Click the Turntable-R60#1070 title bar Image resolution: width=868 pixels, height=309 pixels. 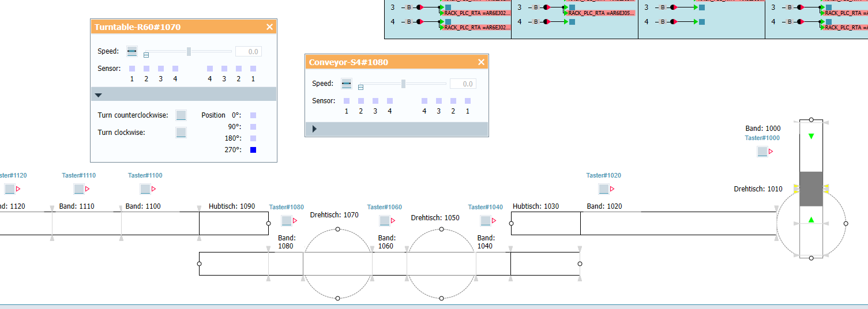[183, 27]
